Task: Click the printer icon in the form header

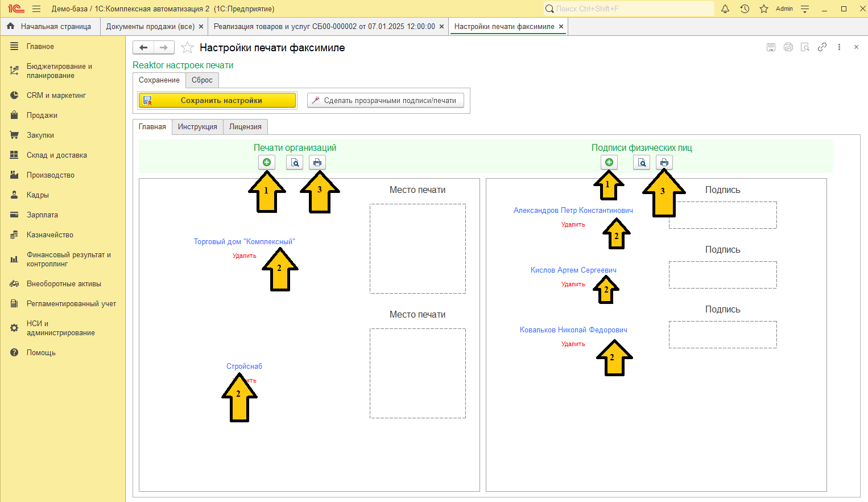Action: (x=788, y=47)
